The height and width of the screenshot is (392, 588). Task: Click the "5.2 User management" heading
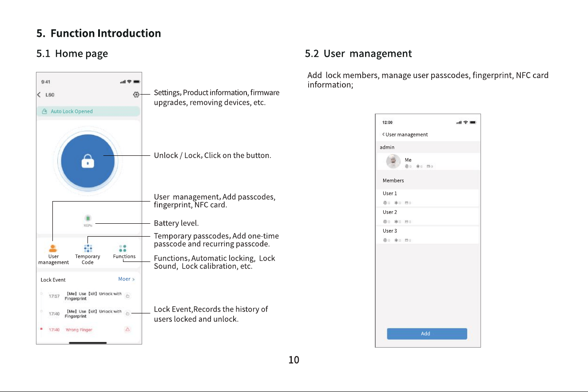click(358, 54)
